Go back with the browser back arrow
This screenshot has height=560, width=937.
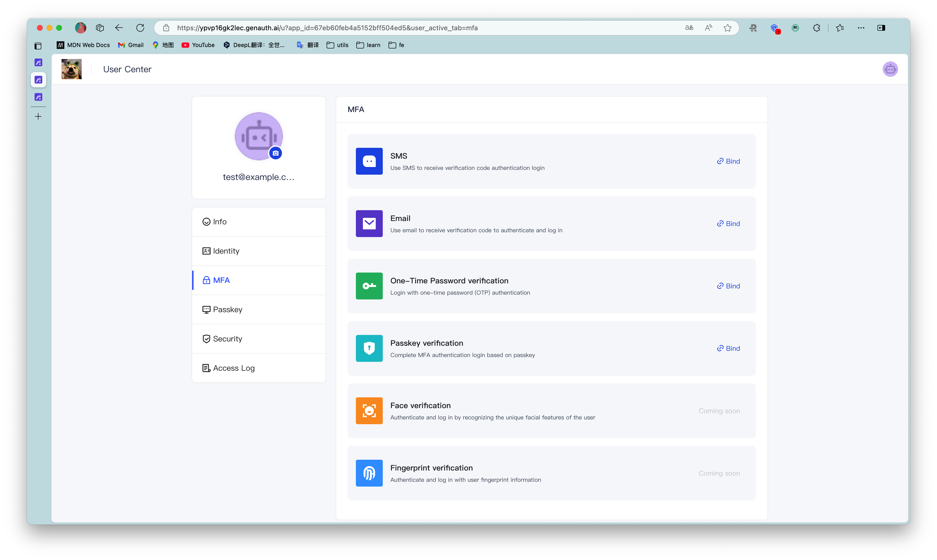pos(119,28)
